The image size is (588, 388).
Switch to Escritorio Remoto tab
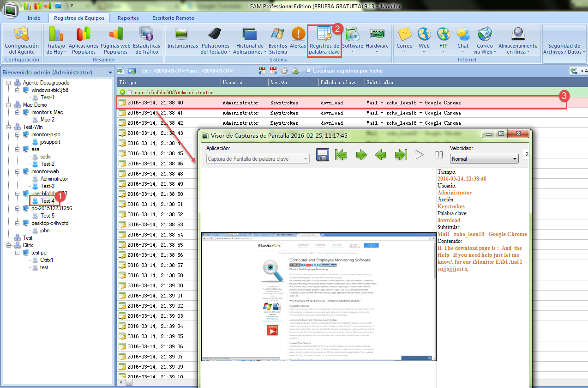[x=173, y=18]
